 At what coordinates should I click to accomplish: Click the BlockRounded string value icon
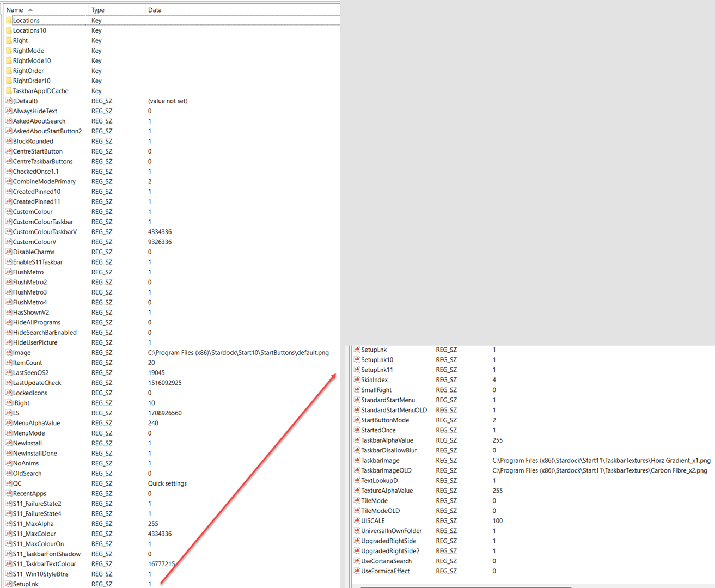coord(9,142)
